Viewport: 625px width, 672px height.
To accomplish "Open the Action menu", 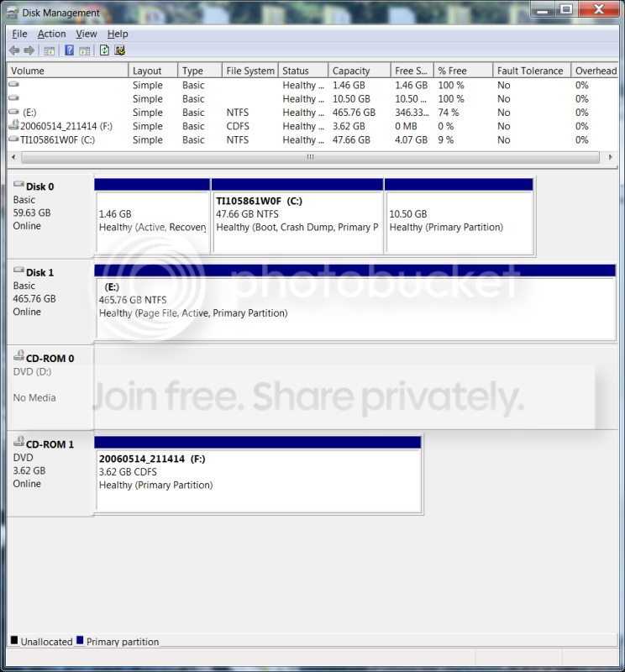I will [x=51, y=34].
